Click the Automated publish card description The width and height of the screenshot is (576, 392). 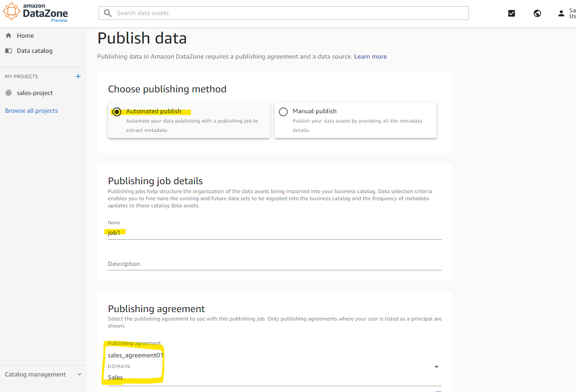point(192,126)
